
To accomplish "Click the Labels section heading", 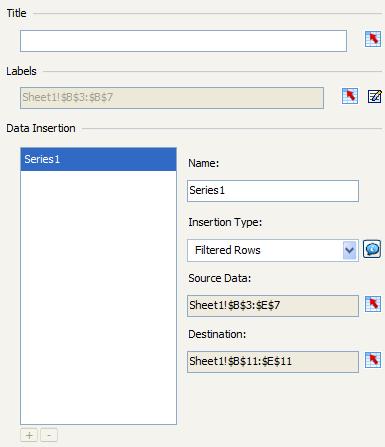I will tap(21, 71).
